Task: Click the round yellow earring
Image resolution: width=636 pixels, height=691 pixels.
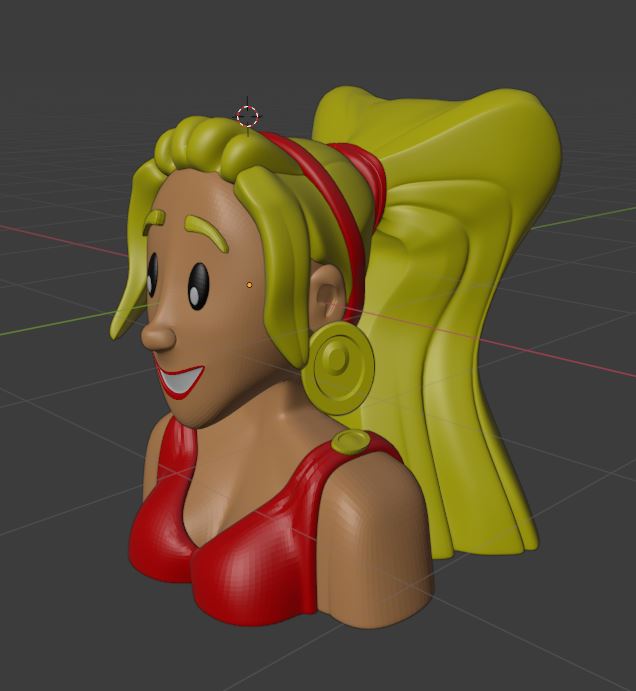Action: (338, 365)
